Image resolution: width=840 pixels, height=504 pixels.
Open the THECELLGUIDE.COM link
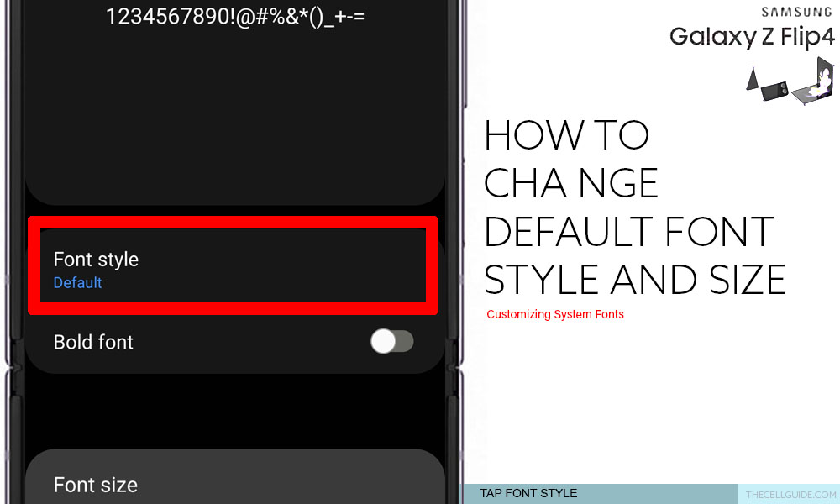click(x=790, y=495)
